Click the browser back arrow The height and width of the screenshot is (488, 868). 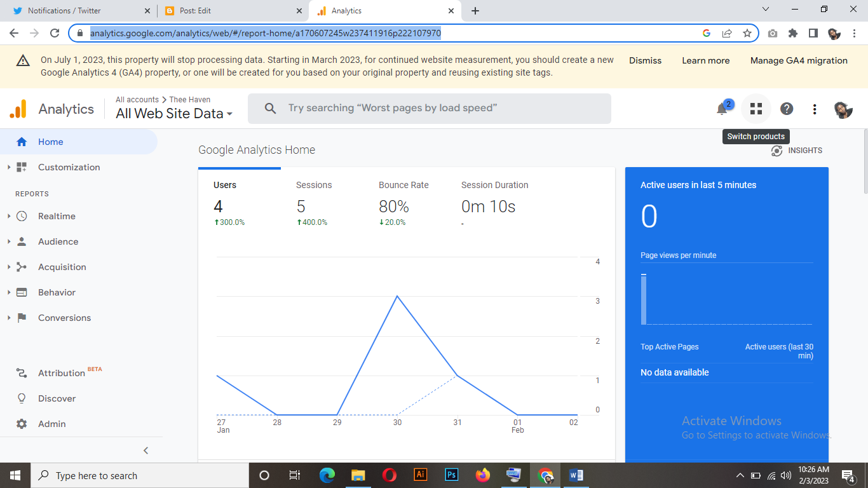click(x=14, y=33)
